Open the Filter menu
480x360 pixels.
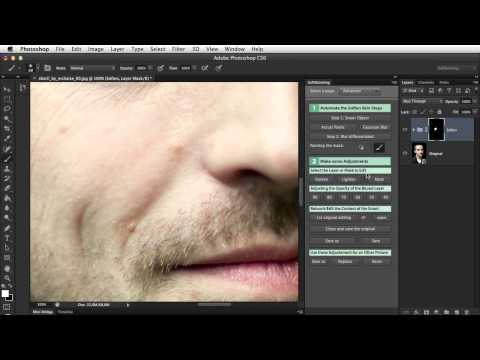tap(178, 49)
